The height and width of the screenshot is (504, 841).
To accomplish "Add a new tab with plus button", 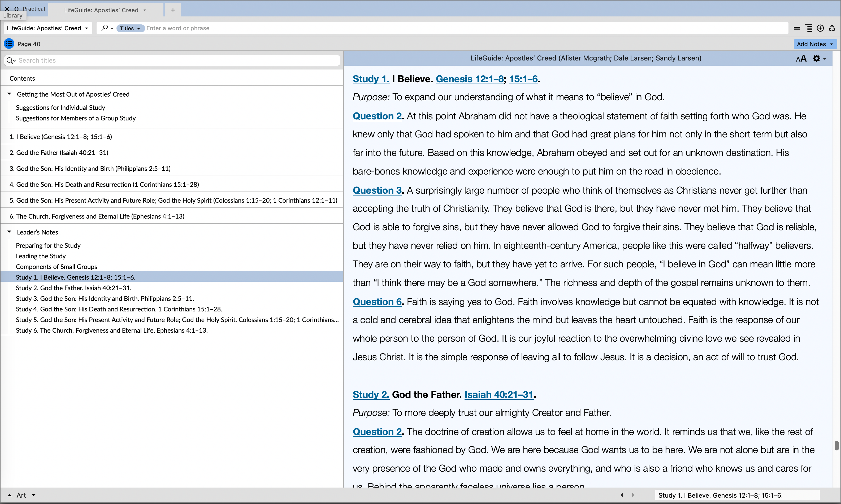I will [x=173, y=10].
